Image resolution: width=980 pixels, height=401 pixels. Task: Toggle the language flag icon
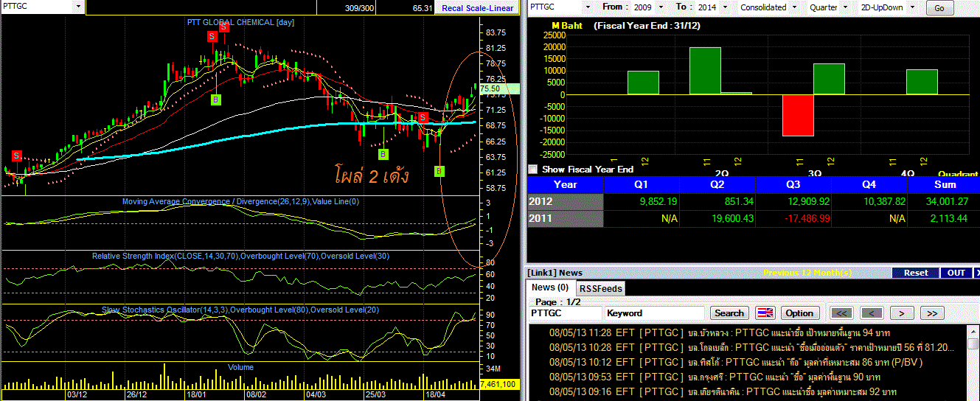[x=765, y=313]
